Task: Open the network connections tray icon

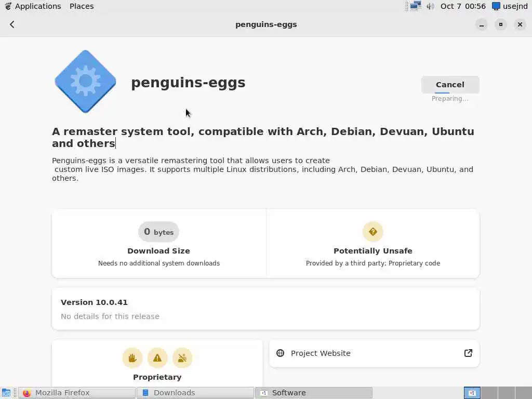Action: pos(416,6)
